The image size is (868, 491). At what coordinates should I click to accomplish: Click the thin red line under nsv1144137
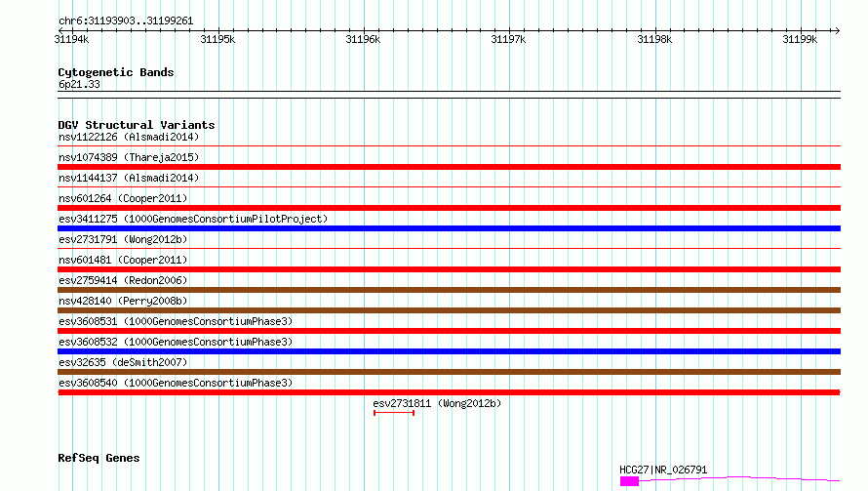pyautogui.click(x=449, y=187)
